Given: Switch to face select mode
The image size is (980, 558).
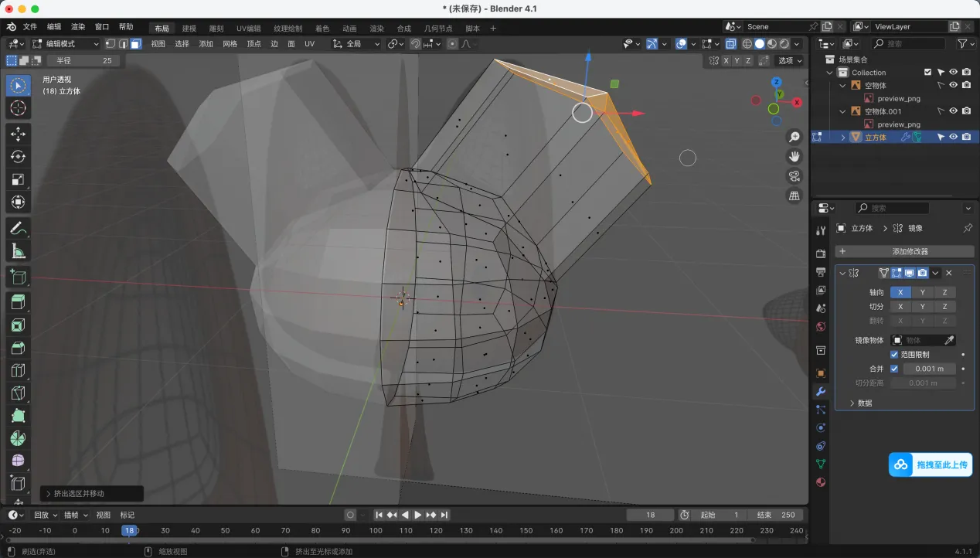Looking at the screenshot, I should [x=135, y=44].
